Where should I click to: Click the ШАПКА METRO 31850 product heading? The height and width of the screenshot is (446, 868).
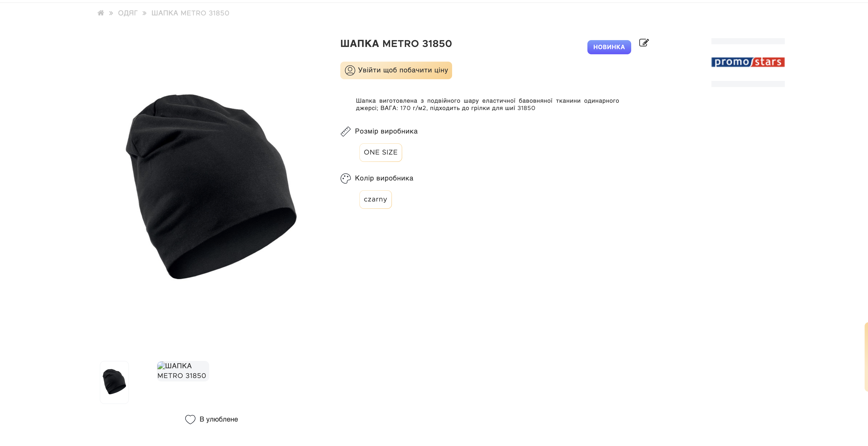[396, 44]
